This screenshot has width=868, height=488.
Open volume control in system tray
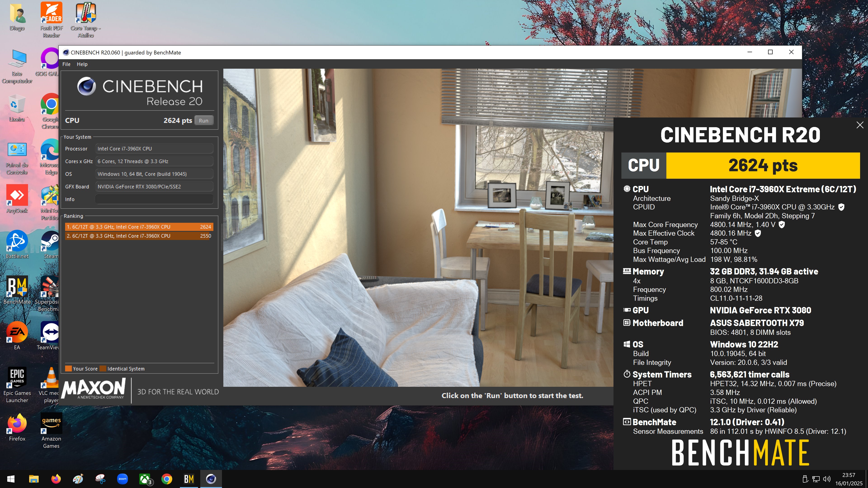(x=827, y=479)
